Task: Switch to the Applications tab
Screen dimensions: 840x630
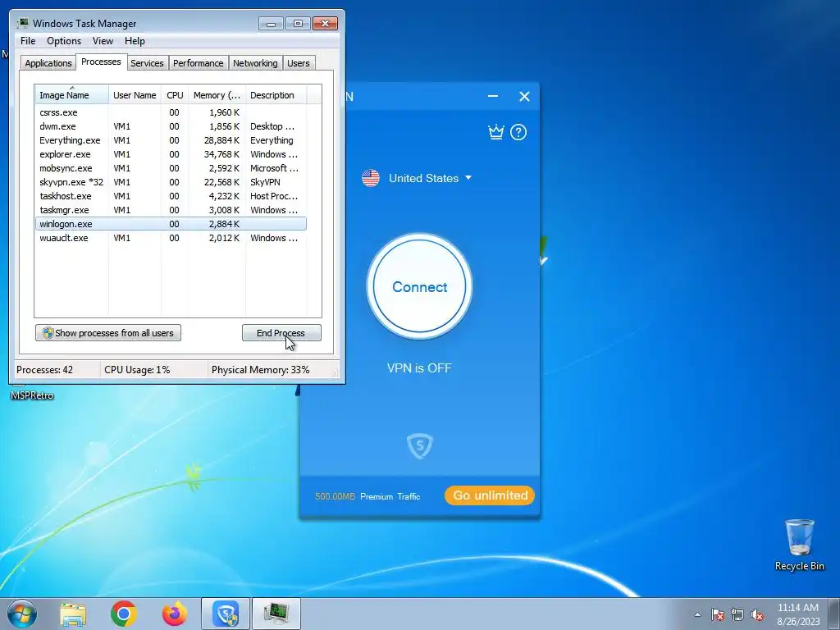Action: click(x=48, y=63)
